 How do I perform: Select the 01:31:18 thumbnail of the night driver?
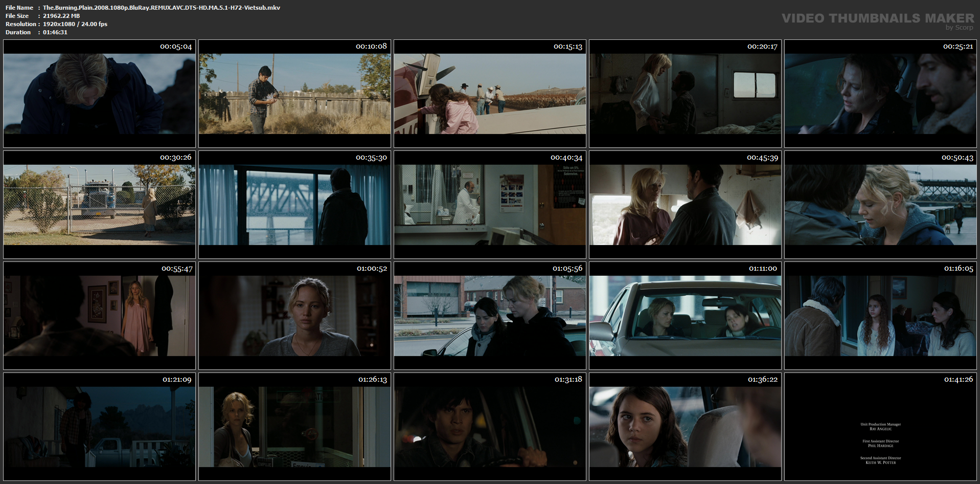coord(490,427)
